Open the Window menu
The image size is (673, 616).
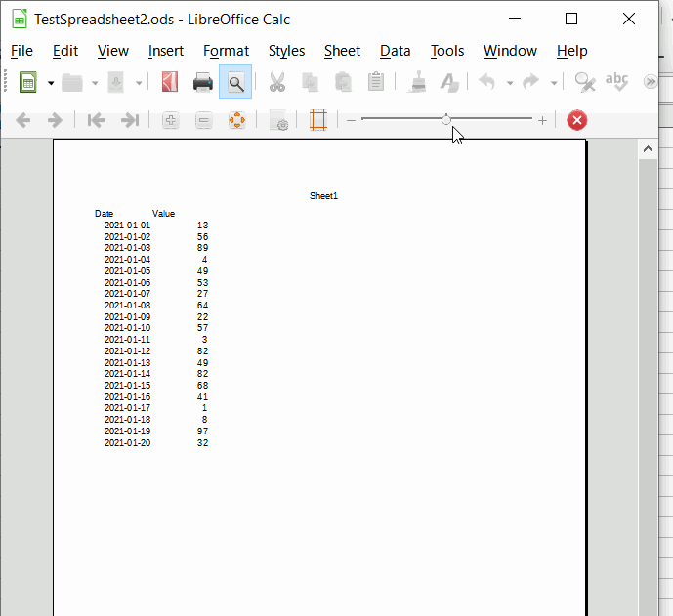point(510,51)
